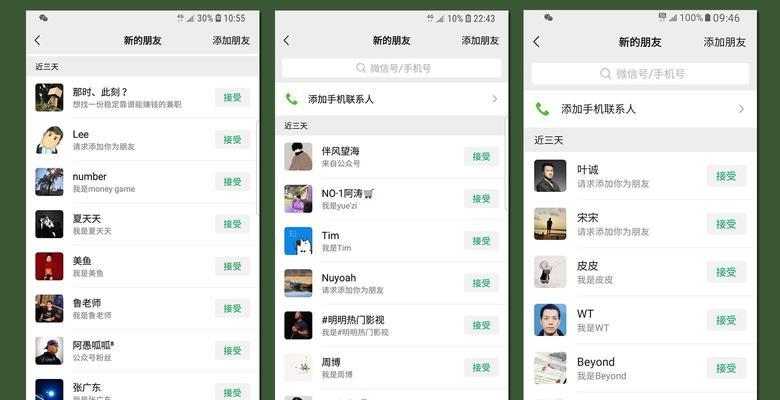Open 叶诚's profile picture
Viewport: 780px width, 400px height.
(x=550, y=176)
